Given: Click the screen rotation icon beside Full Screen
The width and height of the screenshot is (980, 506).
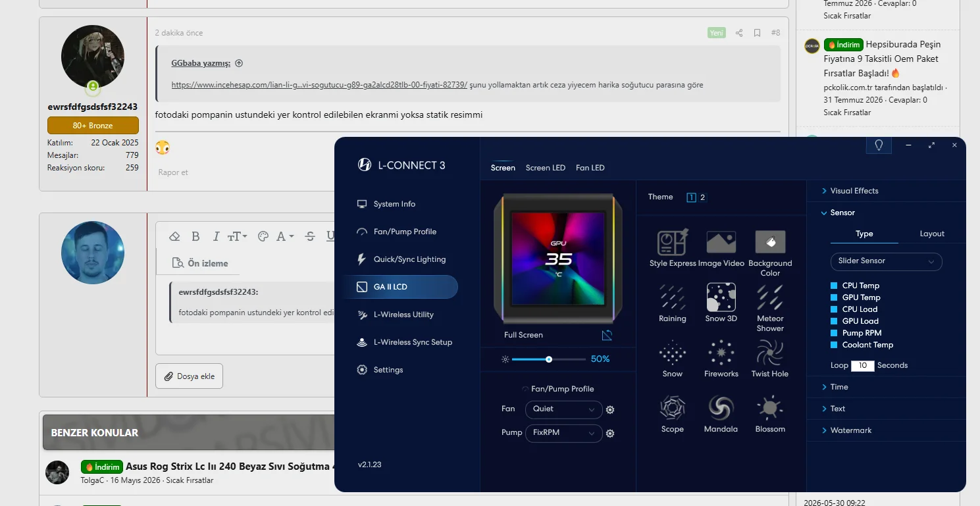Looking at the screenshot, I should (607, 335).
